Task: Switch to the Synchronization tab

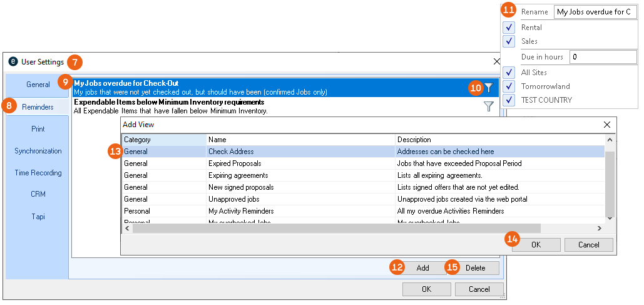Action: [x=38, y=151]
